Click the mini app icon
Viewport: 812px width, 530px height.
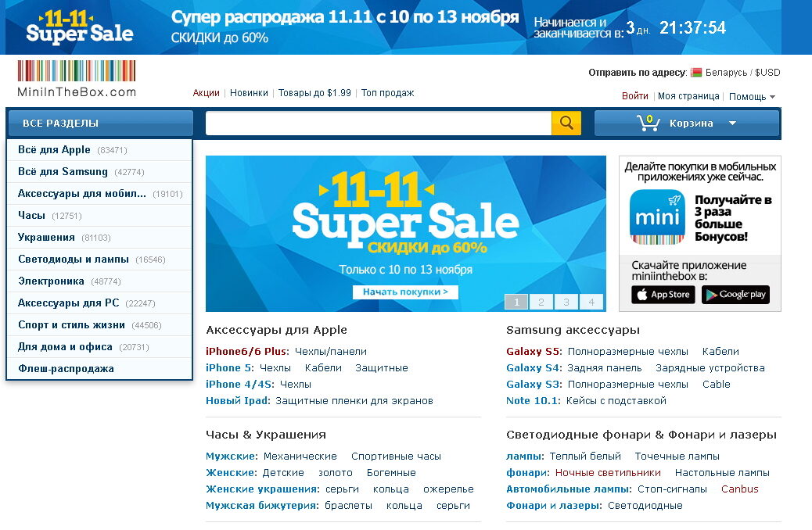(656, 217)
